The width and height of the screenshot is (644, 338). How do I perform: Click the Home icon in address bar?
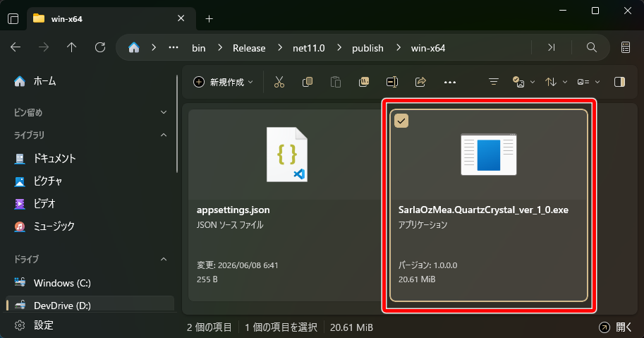pos(133,48)
